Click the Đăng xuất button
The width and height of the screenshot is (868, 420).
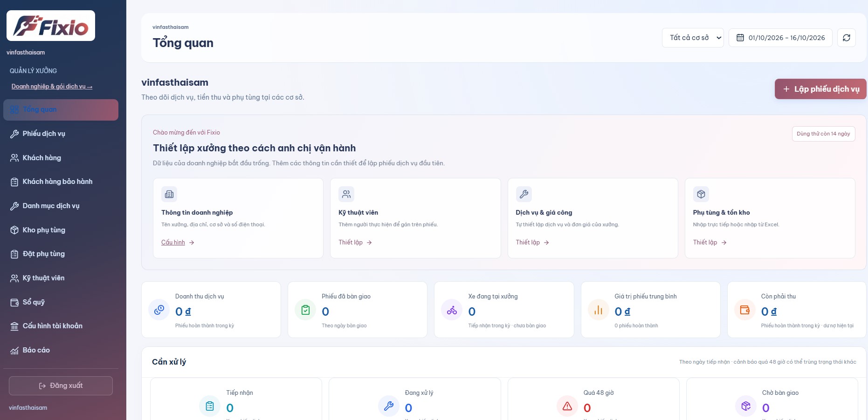pos(61,386)
